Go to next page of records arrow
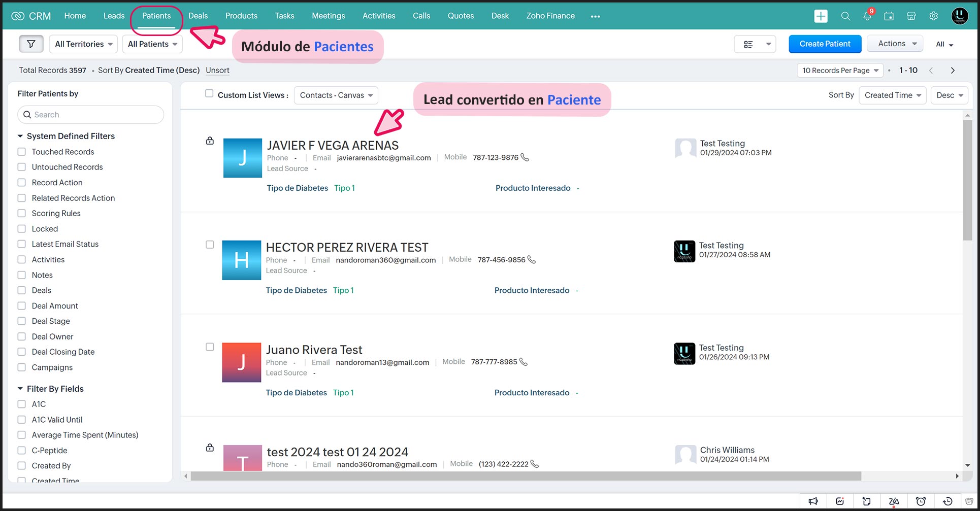The image size is (980, 511). 953,71
